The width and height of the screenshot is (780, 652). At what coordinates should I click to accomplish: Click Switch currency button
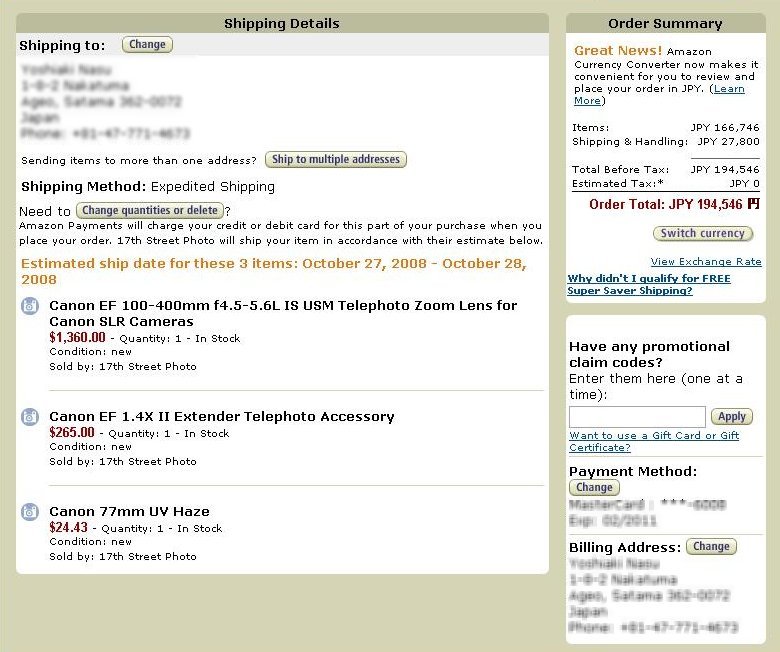(x=703, y=233)
